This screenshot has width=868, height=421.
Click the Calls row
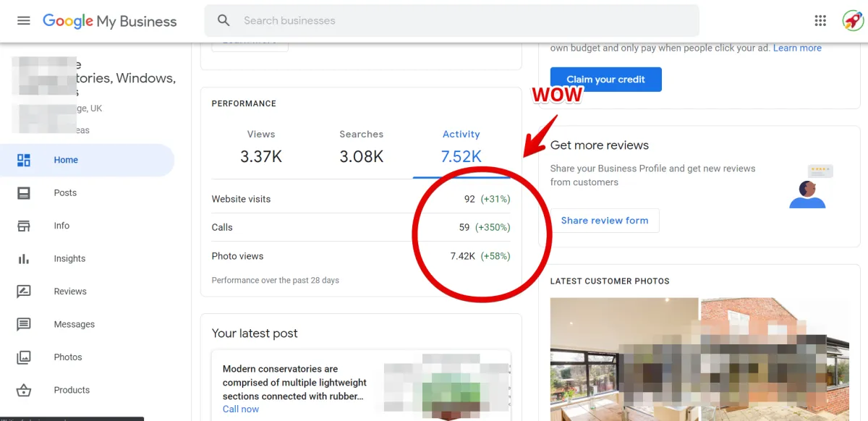point(361,227)
